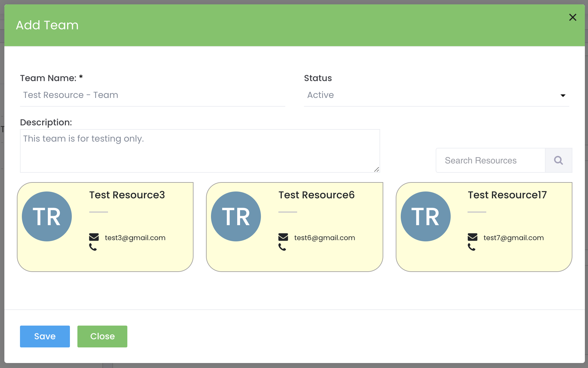Viewport: 588px width, 368px height.
Task: Click the test6@gmail.com email text
Action: coord(325,238)
